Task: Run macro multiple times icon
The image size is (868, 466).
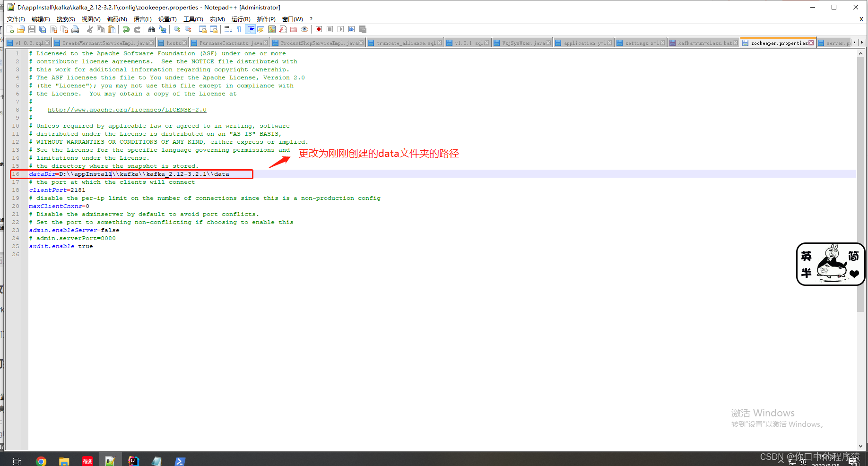Action: pyautogui.click(x=352, y=29)
